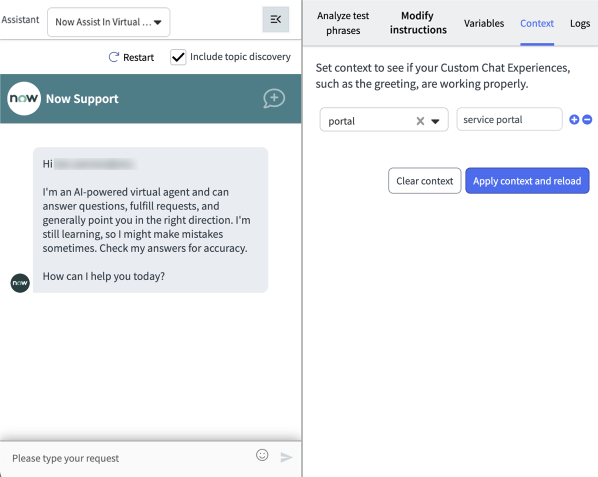Click Apply context and reload
Image resolution: width=598 pixels, height=477 pixels.
(x=527, y=181)
